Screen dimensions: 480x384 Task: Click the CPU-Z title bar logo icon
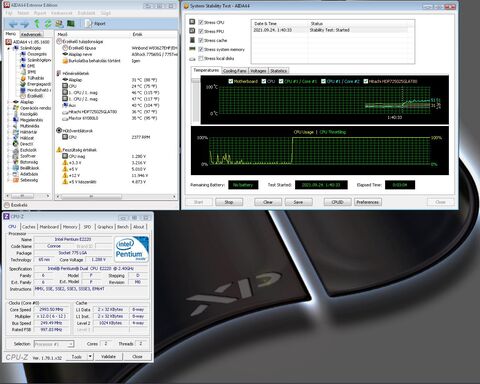[x=6, y=217]
